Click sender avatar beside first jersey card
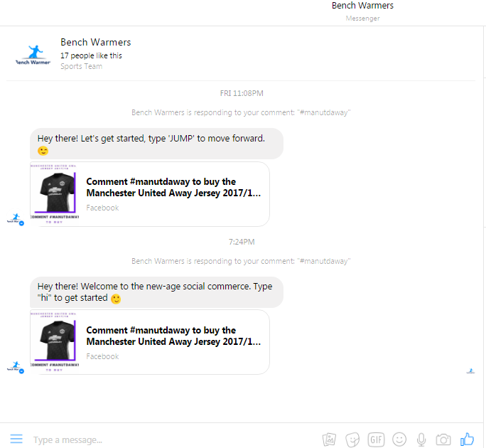This screenshot has height=448, width=486. [16, 220]
